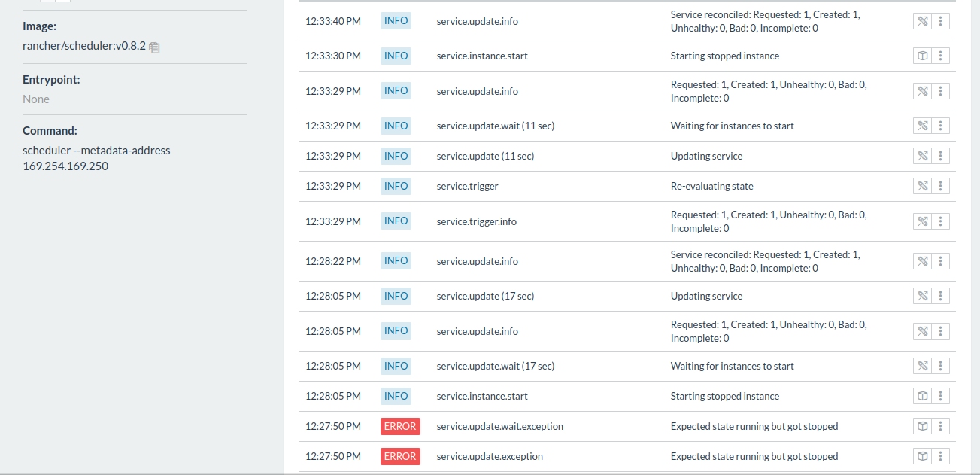Click the Entrypoint: label
The height and width of the screenshot is (475, 980).
51,79
